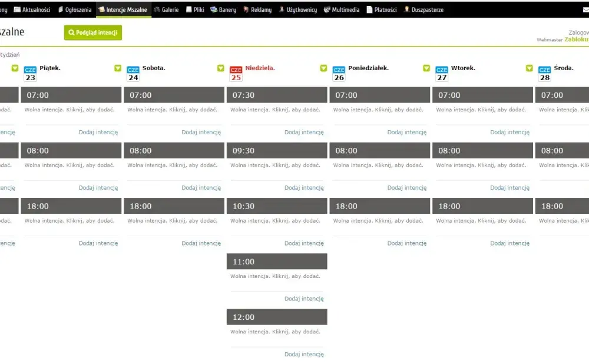The image size is (589, 364).
Task: Click Dodaj intencję under Piątek 07:00
Action: click(x=98, y=132)
